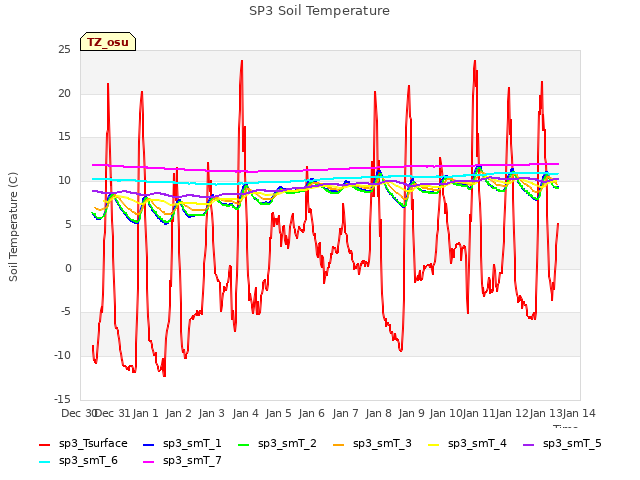The width and height of the screenshot is (640, 480).
Task: Toggle the sp3_smT_7 legend label
Action: coord(192,461)
